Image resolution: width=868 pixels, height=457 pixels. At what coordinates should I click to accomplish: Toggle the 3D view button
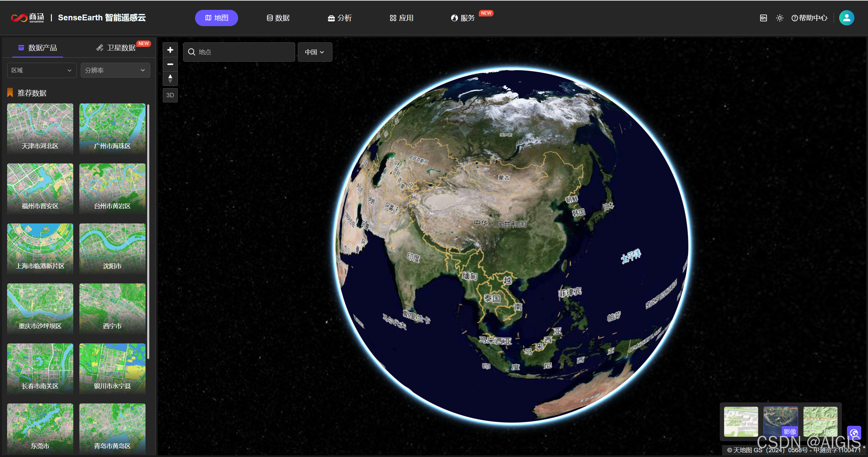(x=170, y=95)
